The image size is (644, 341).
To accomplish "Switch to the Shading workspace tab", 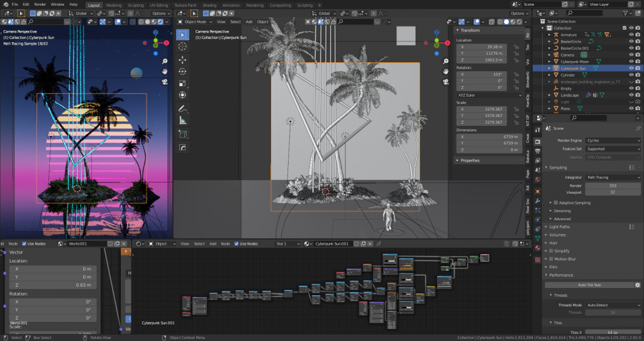I will click(209, 4).
